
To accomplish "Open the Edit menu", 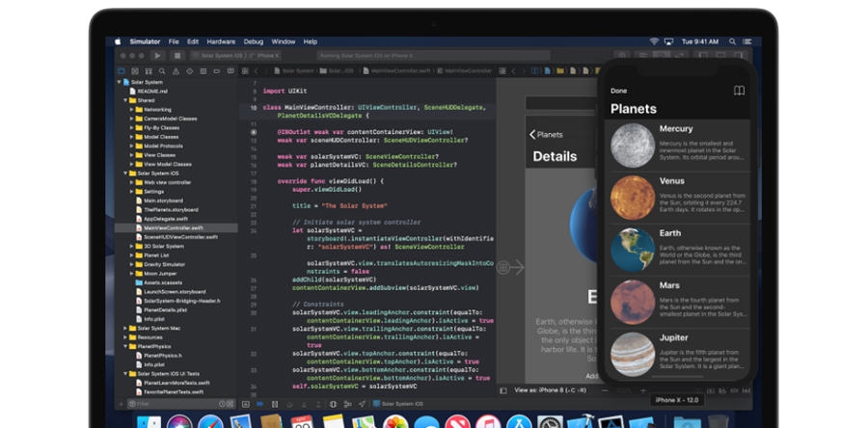I will click(x=193, y=41).
